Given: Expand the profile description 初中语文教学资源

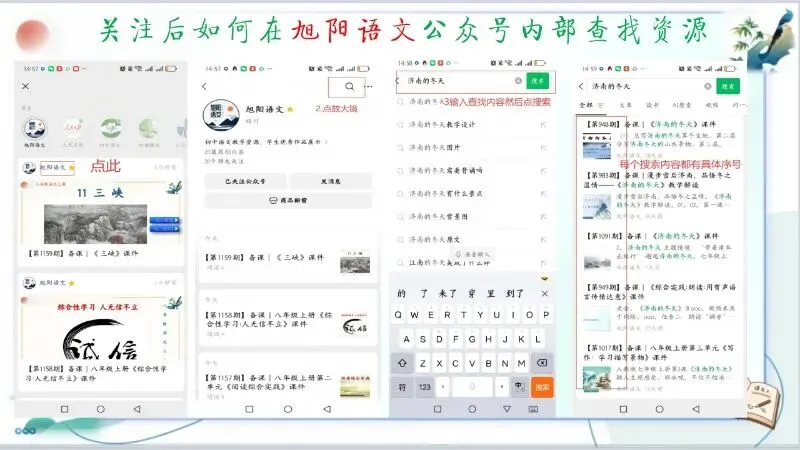Looking at the screenshot, I should pos(266,142).
